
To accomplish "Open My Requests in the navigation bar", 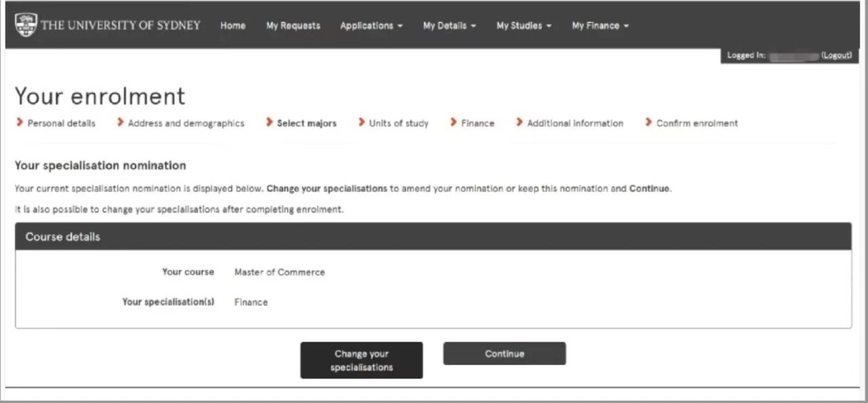I will point(293,26).
